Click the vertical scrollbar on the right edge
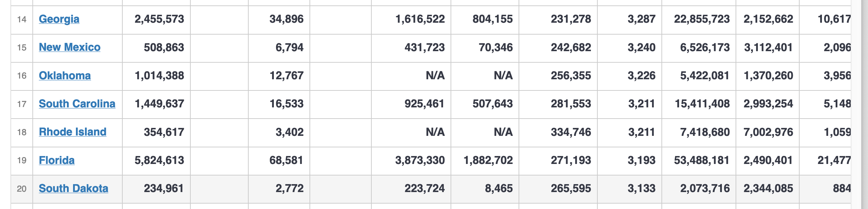This screenshot has height=209, width=868. (864, 104)
